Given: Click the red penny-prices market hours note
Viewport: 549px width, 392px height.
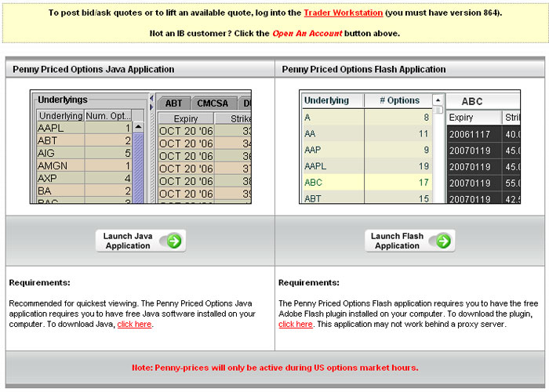Looking at the screenshot, I should (x=274, y=368).
